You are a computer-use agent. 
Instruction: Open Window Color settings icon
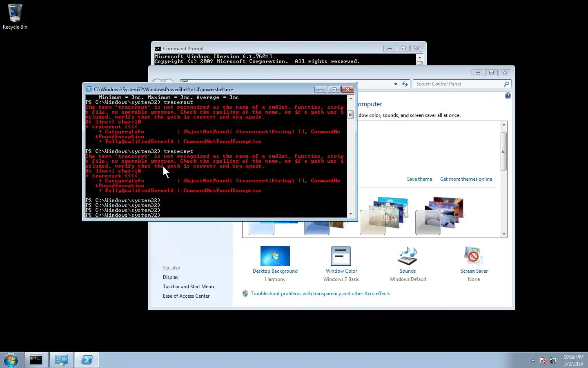point(341,256)
